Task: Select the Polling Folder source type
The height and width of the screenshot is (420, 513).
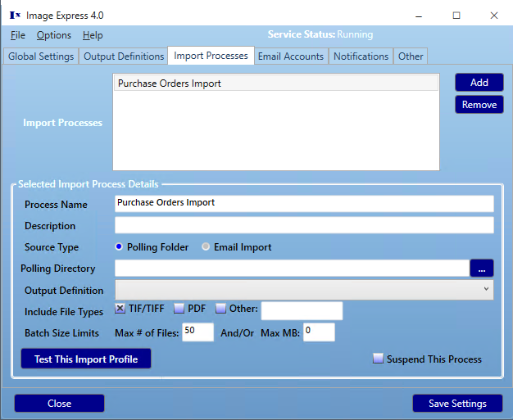Action: point(119,246)
